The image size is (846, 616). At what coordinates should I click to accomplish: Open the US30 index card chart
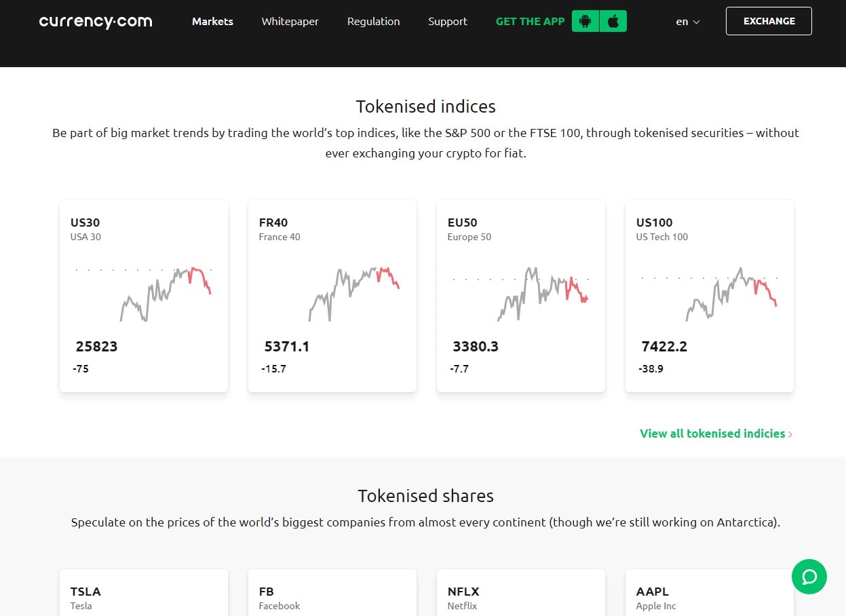[144, 295]
